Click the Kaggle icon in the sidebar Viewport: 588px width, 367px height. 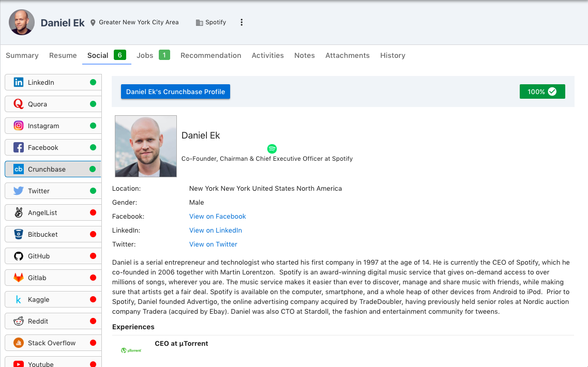click(19, 299)
